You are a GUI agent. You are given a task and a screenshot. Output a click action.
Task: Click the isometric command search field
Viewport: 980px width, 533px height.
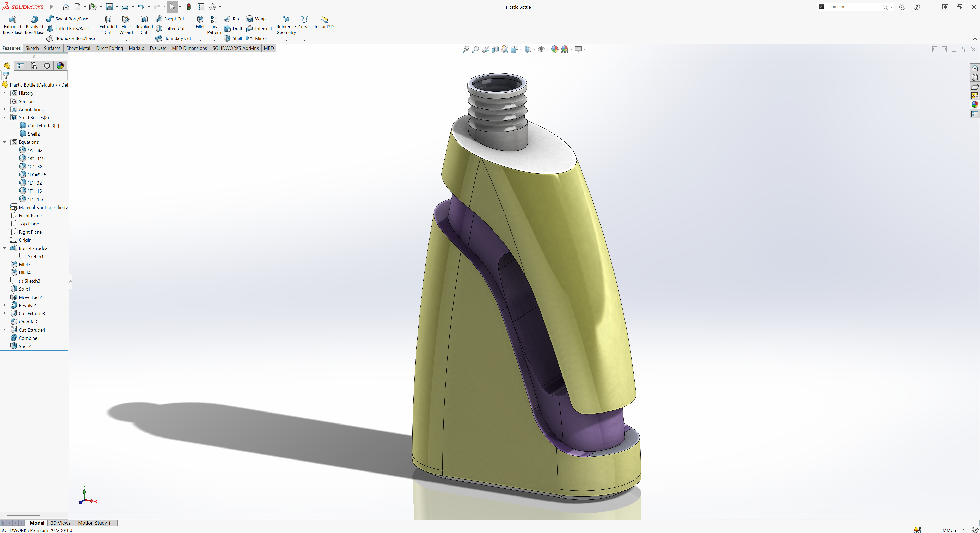point(852,7)
